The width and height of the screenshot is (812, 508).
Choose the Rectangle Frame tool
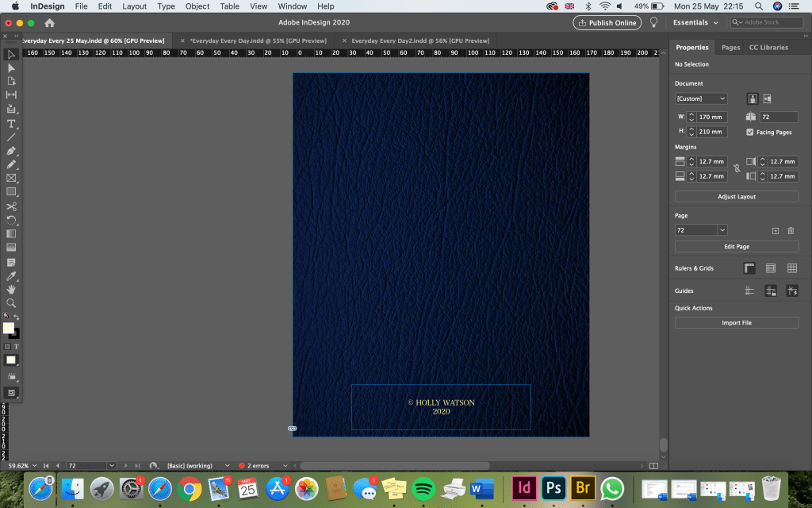pyautogui.click(x=11, y=179)
